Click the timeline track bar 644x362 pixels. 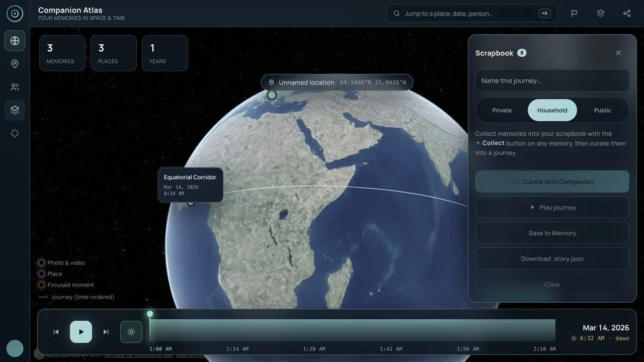tap(352, 330)
